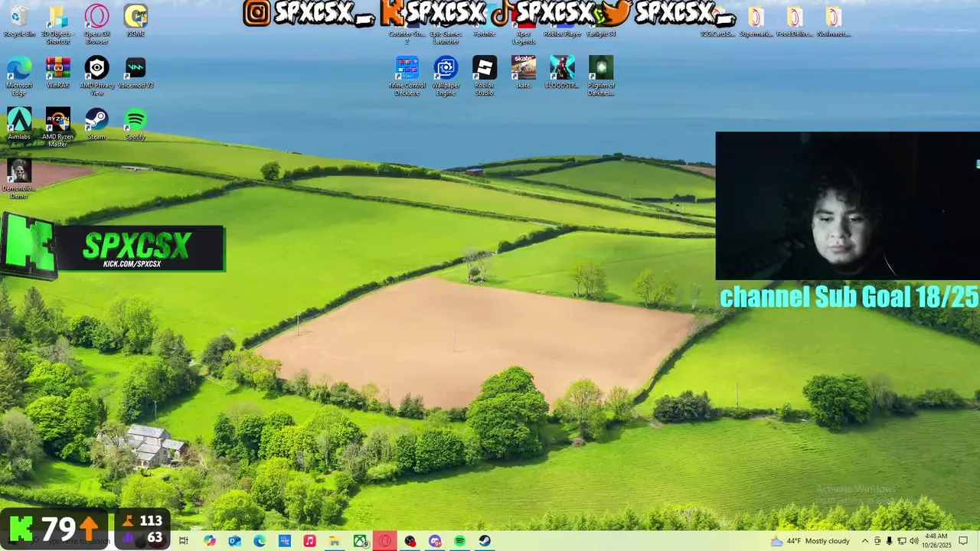
Task: Select Demonologist Demo desktop icon
Action: 19,178
